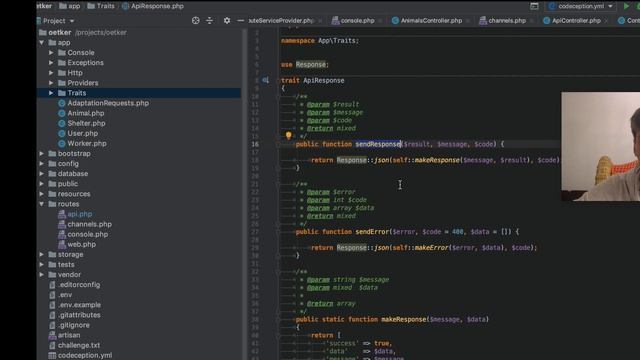The image size is (640, 360).
Task: Collapse the app folder
Action: [x=42, y=42]
